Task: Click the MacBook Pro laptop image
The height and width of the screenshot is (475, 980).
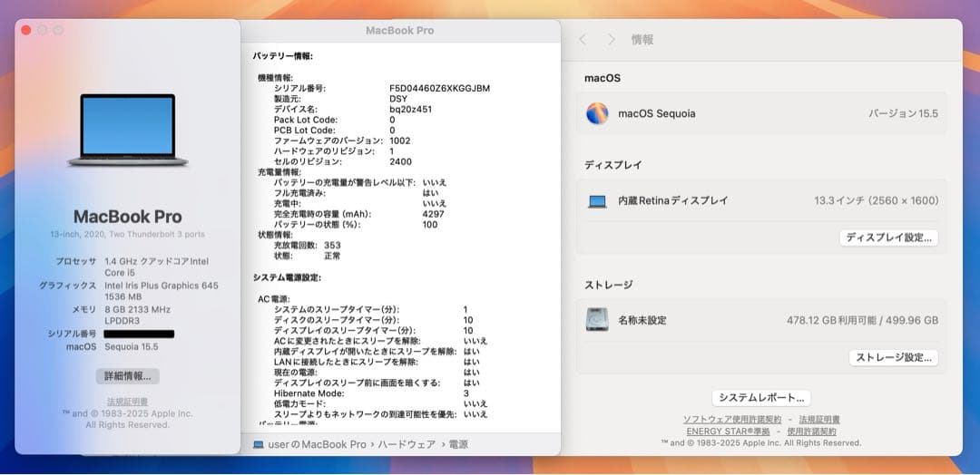Action: [x=127, y=131]
